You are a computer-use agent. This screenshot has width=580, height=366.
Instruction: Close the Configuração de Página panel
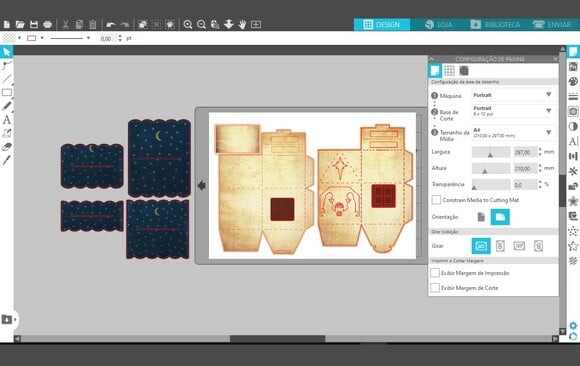(x=555, y=59)
